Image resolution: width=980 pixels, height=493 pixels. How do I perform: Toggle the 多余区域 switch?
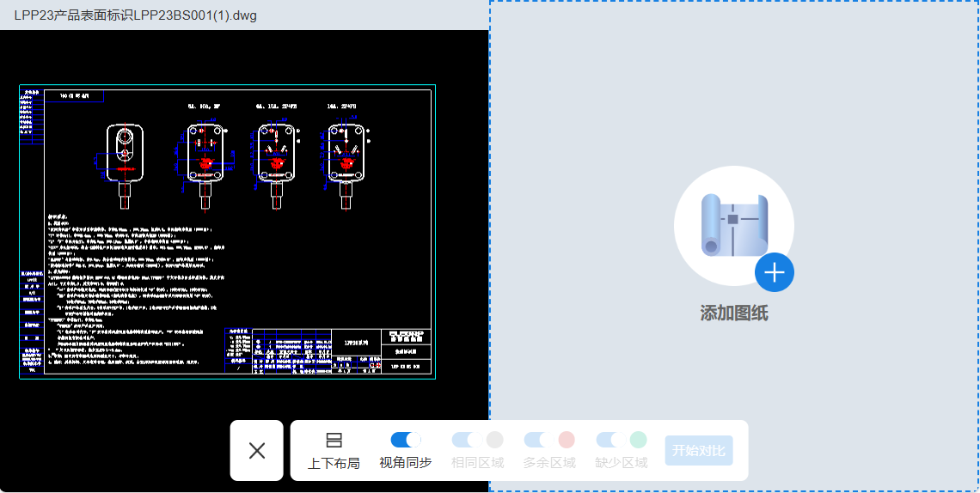538,440
